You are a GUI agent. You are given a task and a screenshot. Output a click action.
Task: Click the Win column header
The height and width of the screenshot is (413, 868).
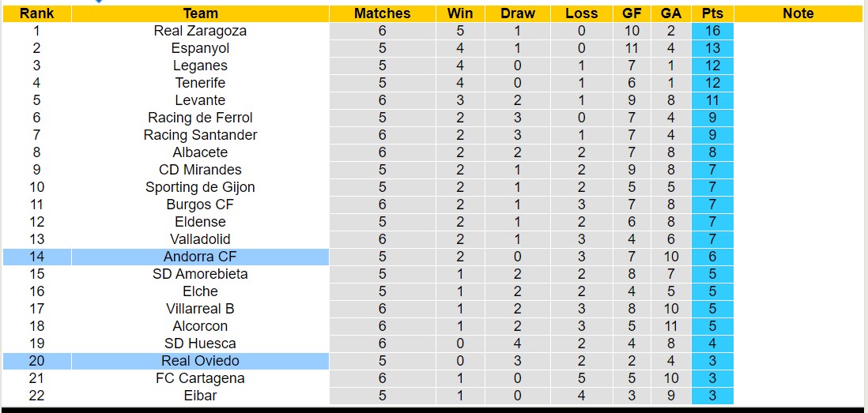(x=460, y=13)
